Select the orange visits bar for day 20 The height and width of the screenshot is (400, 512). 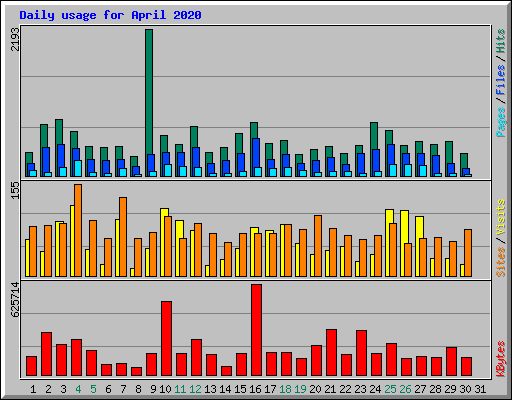tap(318, 246)
